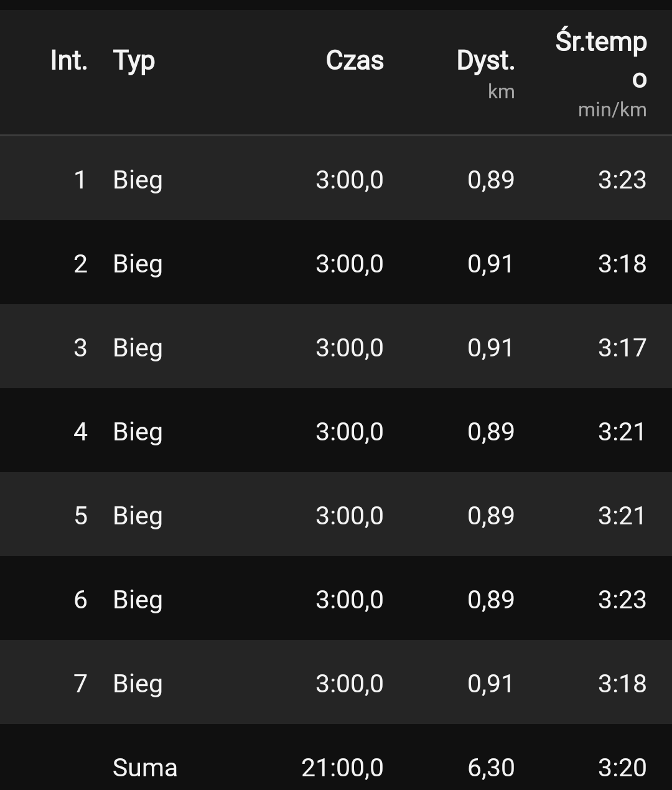Click the total time 21:00,0

click(342, 768)
